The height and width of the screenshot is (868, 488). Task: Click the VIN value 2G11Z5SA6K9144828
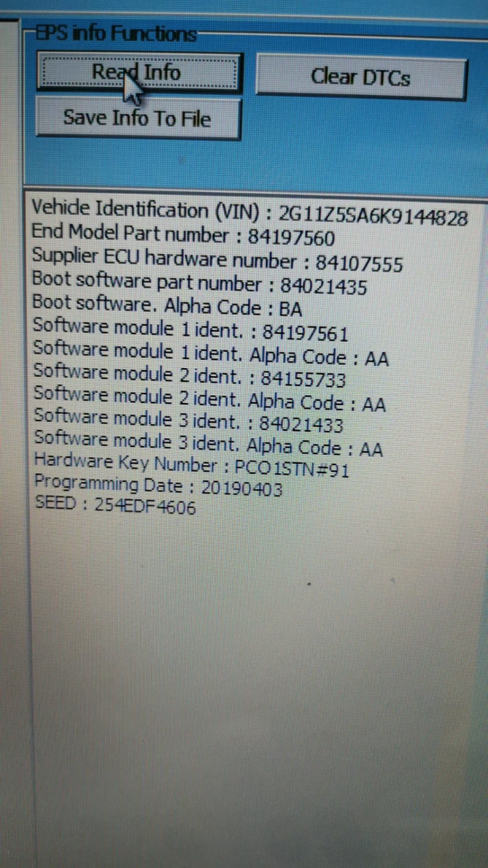click(x=374, y=215)
